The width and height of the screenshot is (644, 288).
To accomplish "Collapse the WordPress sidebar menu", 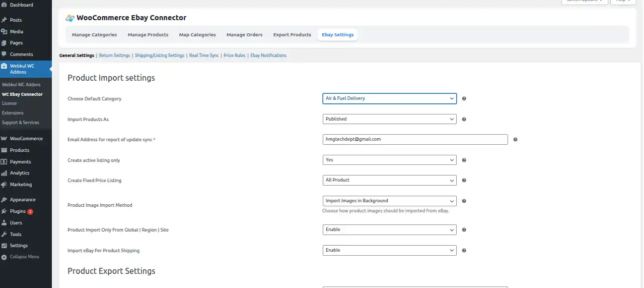I will click(24, 257).
